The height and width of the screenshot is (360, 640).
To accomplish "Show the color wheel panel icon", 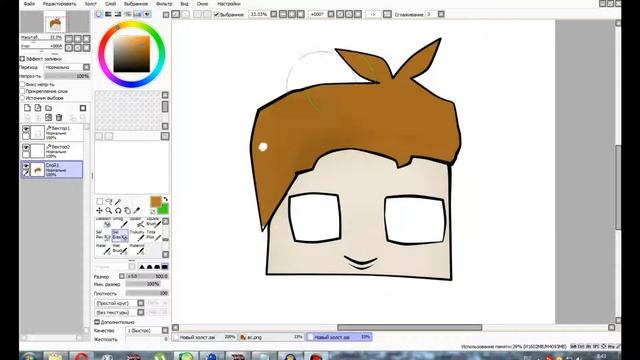I will coord(99,14).
